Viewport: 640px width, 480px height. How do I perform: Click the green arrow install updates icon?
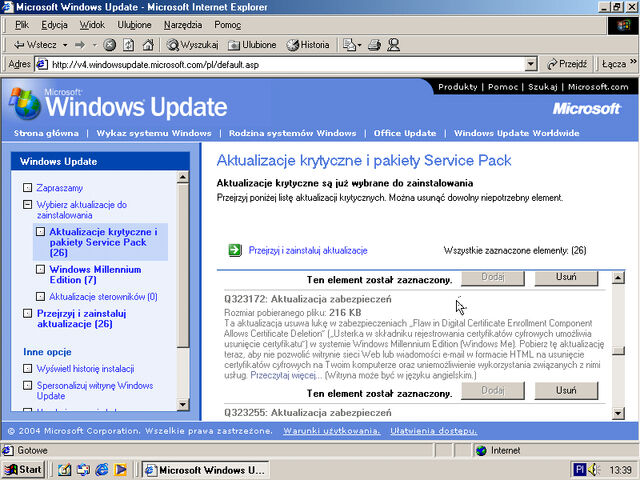235,250
